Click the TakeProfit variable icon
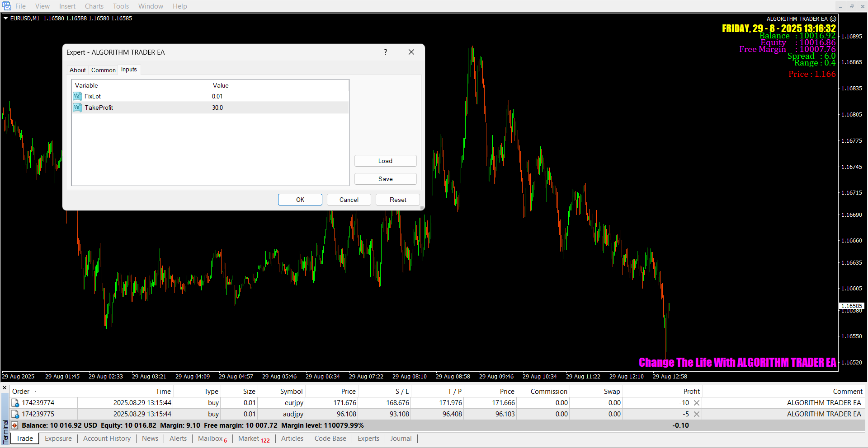The image size is (868, 448). coord(77,107)
